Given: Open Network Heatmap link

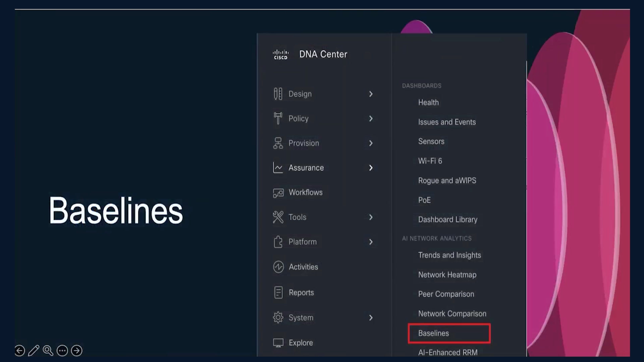Looking at the screenshot, I should click(x=447, y=275).
